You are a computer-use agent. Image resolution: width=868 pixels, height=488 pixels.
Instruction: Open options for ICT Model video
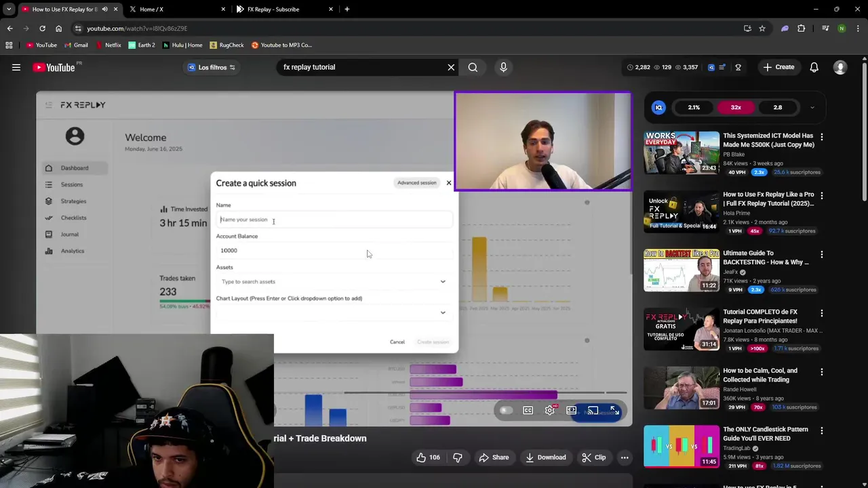(x=821, y=136)
